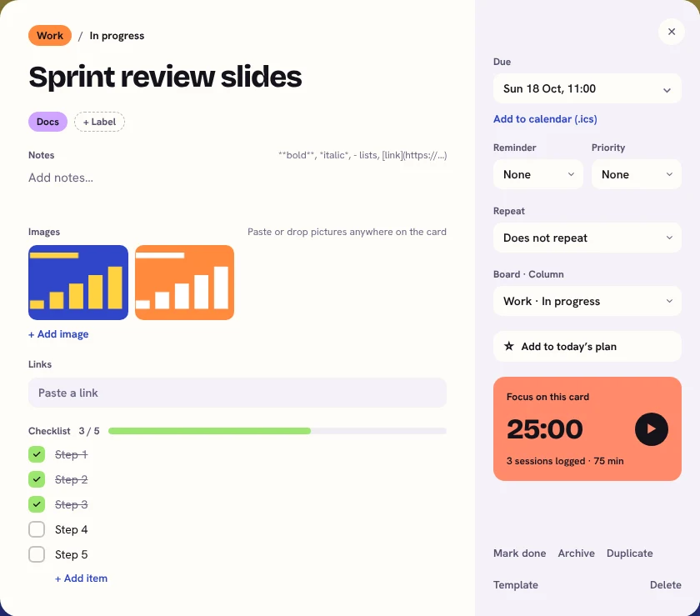Uncheck the Step 3 checkbox
The image size is (700, 616).
37,504
